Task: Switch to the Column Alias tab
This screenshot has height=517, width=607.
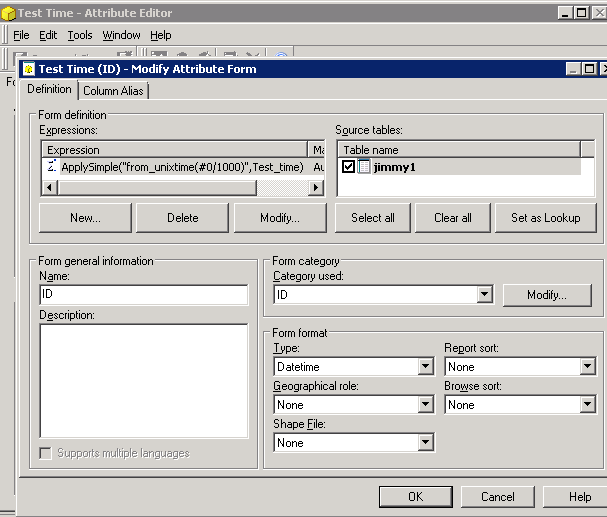Action: 113,91
